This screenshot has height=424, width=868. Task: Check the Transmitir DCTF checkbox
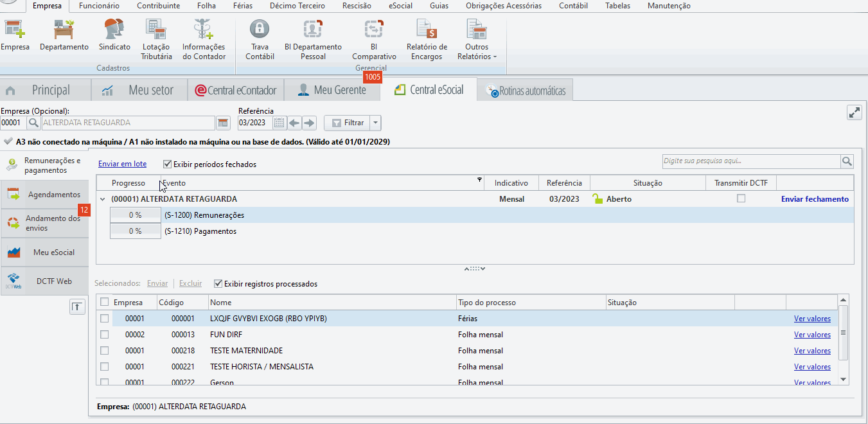click(x=741, y=199)
